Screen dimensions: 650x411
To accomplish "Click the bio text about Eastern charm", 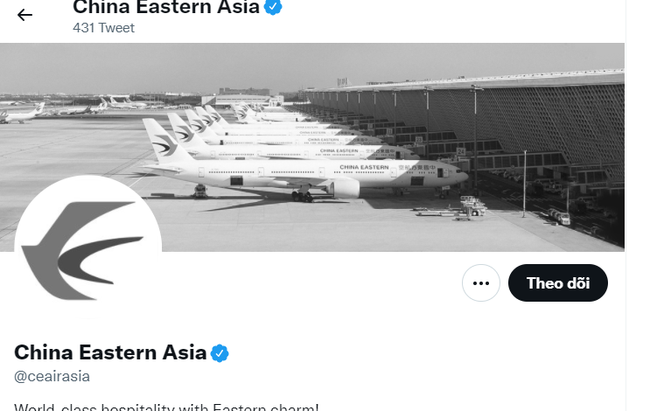I will point(166,406).
